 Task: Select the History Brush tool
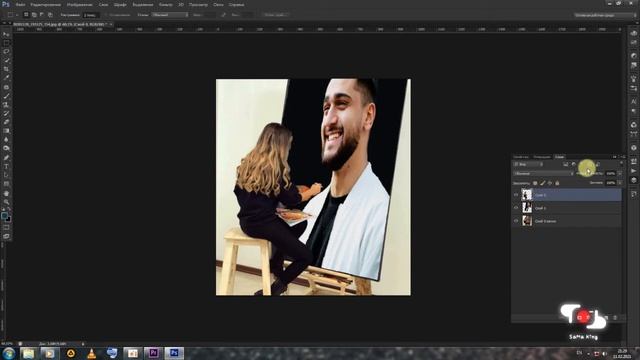click(x=6, y=113)
